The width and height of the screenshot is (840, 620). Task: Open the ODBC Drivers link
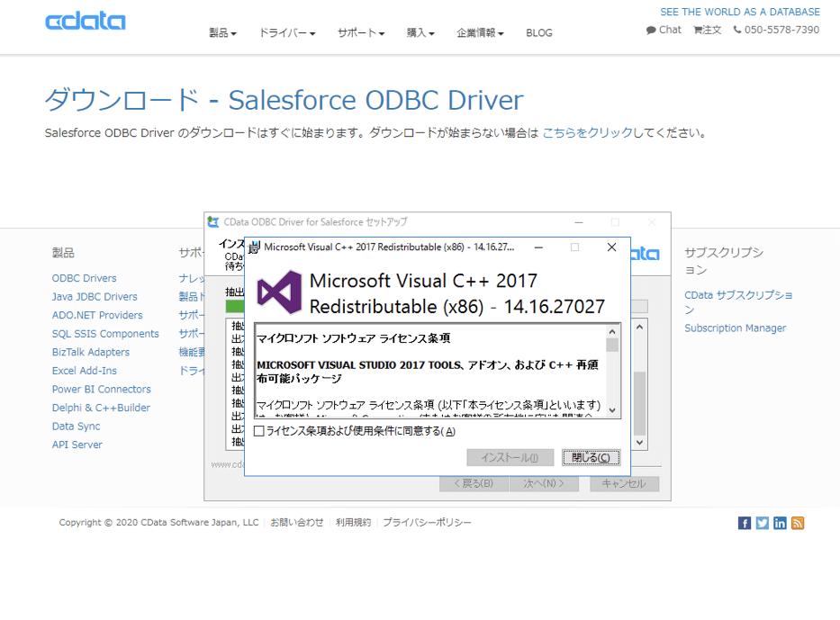84,278
